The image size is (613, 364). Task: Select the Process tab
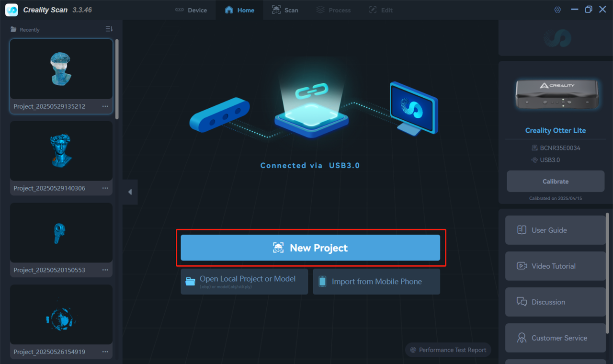333,10
